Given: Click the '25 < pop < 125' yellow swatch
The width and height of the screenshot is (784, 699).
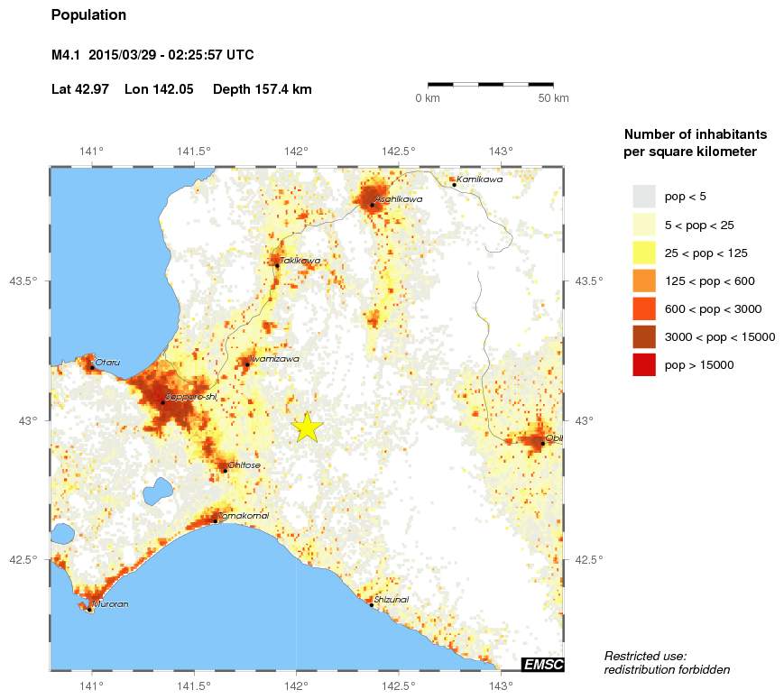Looking at the screenshot, I should (644, 253).
